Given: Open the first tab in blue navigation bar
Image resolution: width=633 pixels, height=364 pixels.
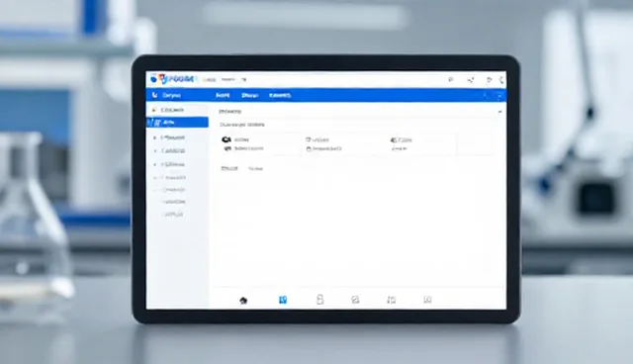Looking at the screenshot, I should point(223,95).
